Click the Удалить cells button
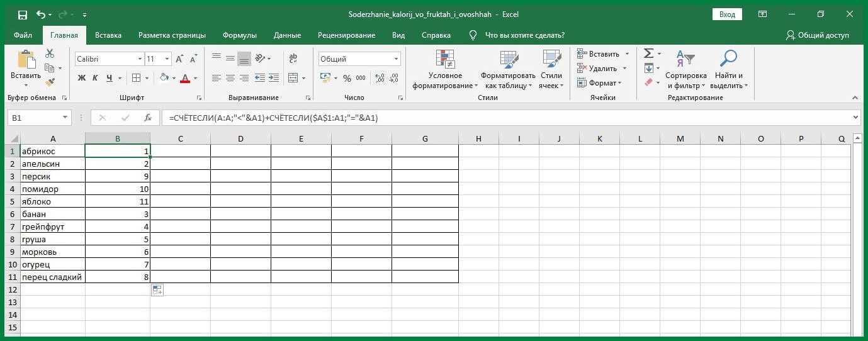 602,68
